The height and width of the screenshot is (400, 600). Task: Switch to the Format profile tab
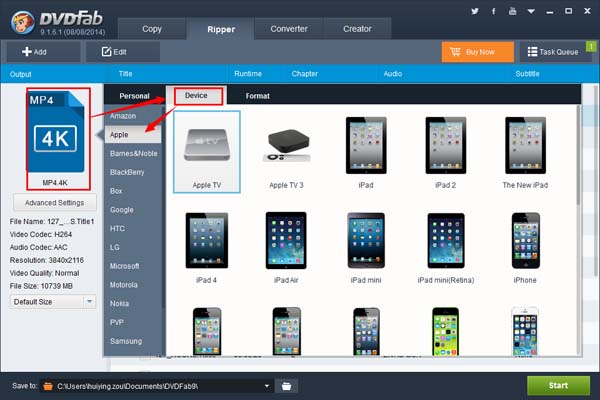(258, 96)
